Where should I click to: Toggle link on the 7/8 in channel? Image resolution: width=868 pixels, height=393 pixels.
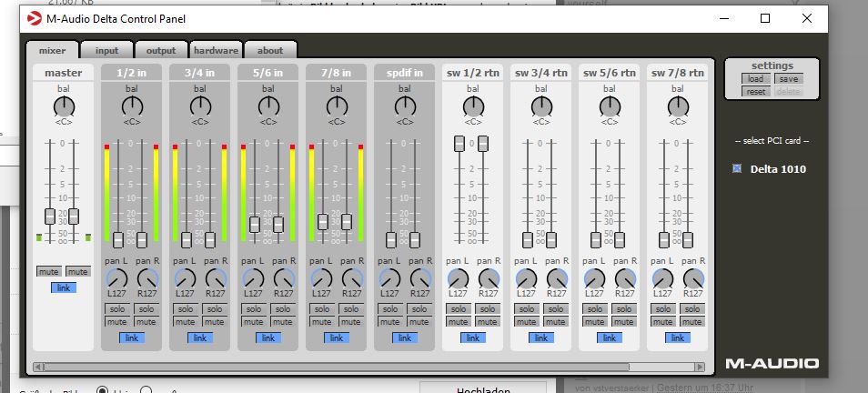tap(336, 338)
